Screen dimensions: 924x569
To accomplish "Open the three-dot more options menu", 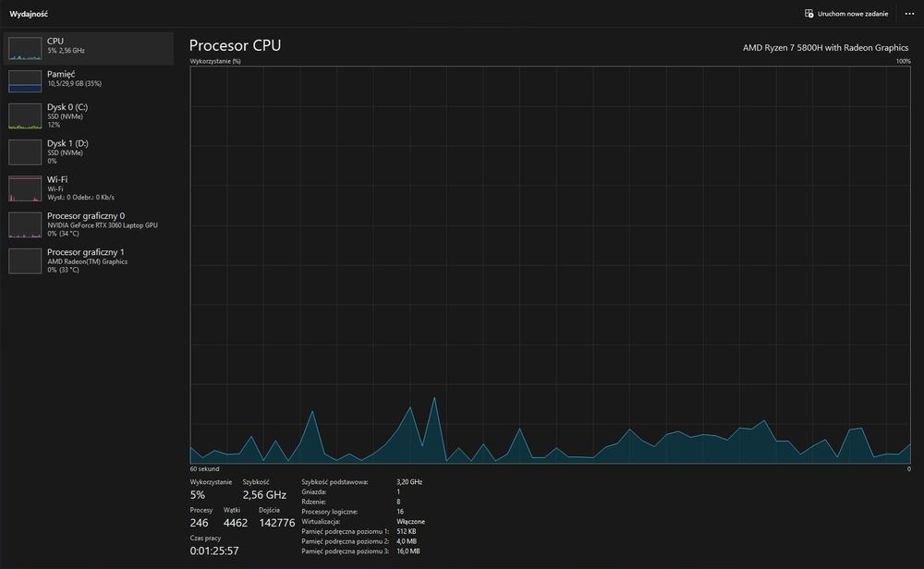I will click(909, 14).
